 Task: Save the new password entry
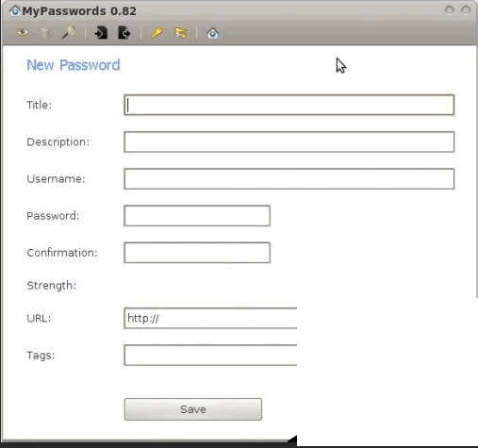point(193,409)
